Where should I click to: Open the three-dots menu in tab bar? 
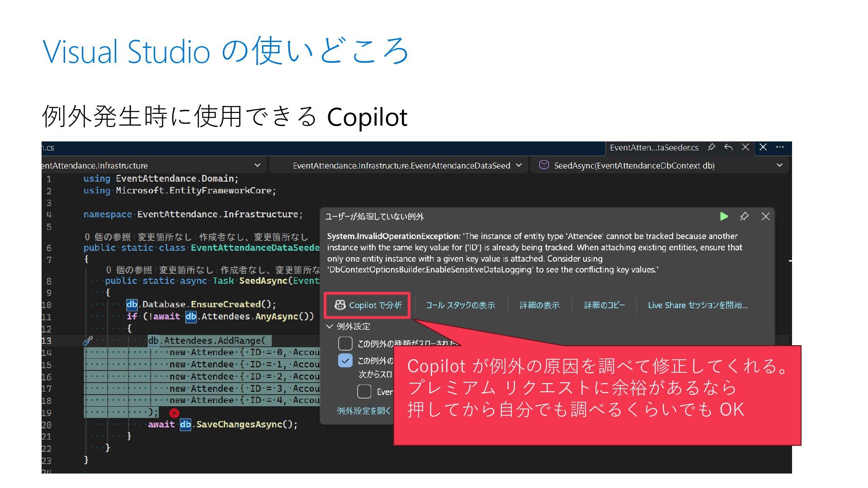(x=780, y=147)
